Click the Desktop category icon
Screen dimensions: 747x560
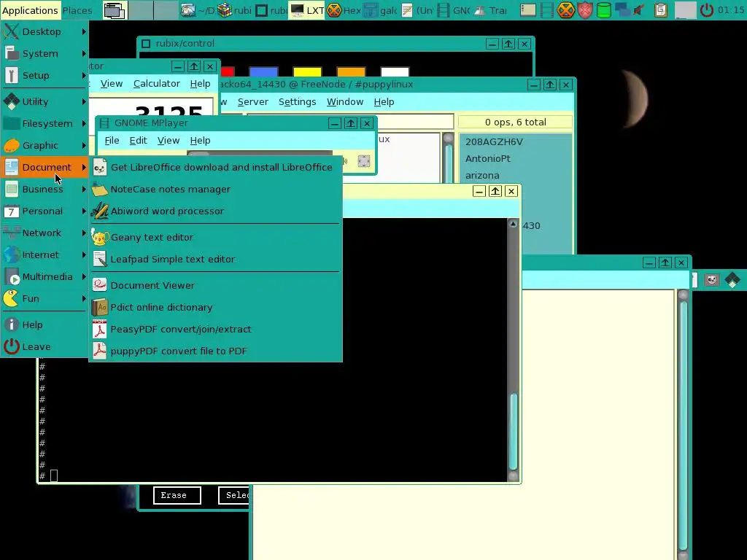pyautogui.click(x=12, y=31)
